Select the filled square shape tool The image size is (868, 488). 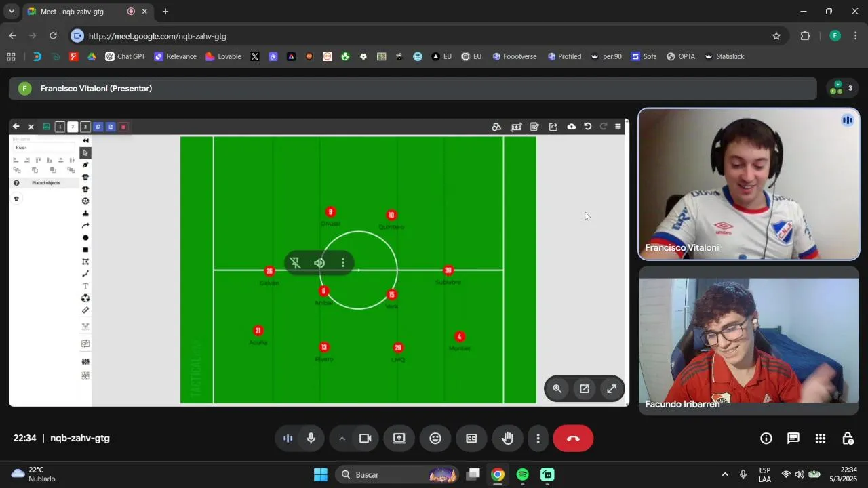(x=85, y=250)
